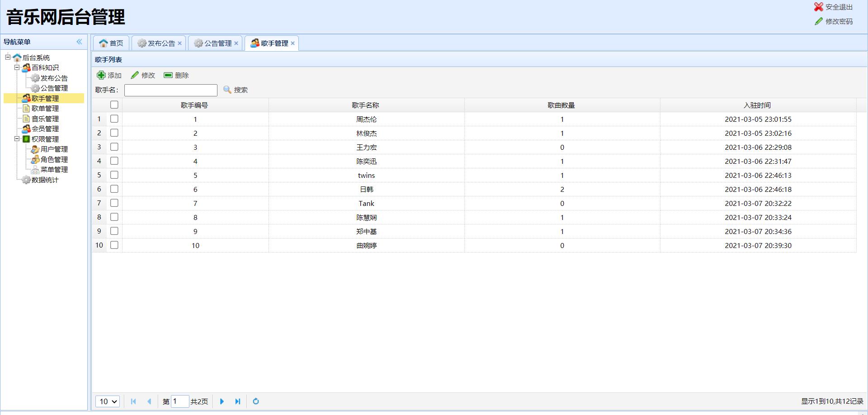Click the user icon beside 用户管理
868x415 pixels.
35,149
